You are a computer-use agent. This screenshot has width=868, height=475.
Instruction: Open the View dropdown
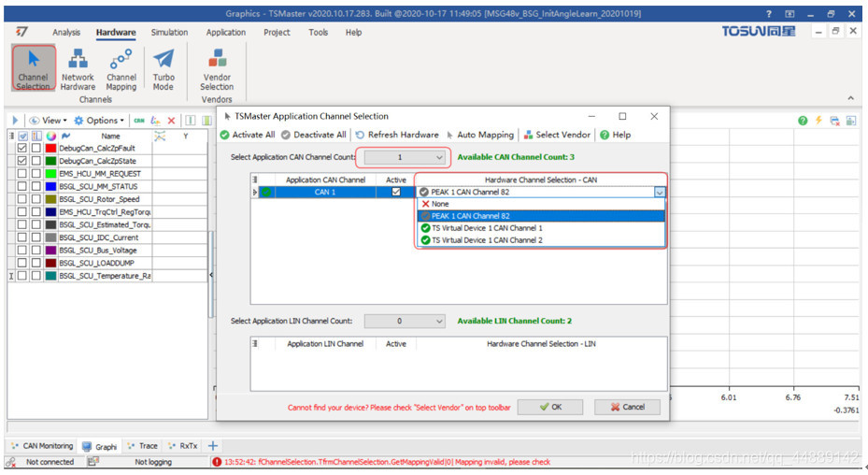click(x=49, y=121)
